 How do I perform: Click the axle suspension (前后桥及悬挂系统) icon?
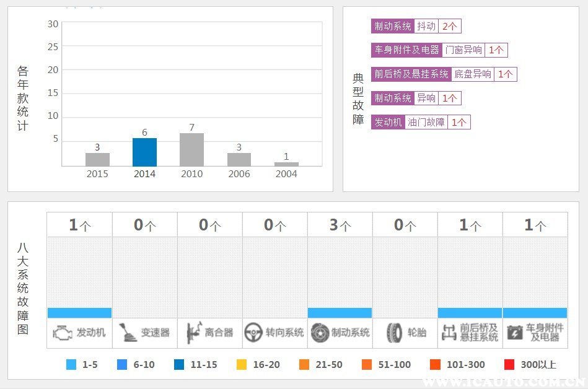449,333
